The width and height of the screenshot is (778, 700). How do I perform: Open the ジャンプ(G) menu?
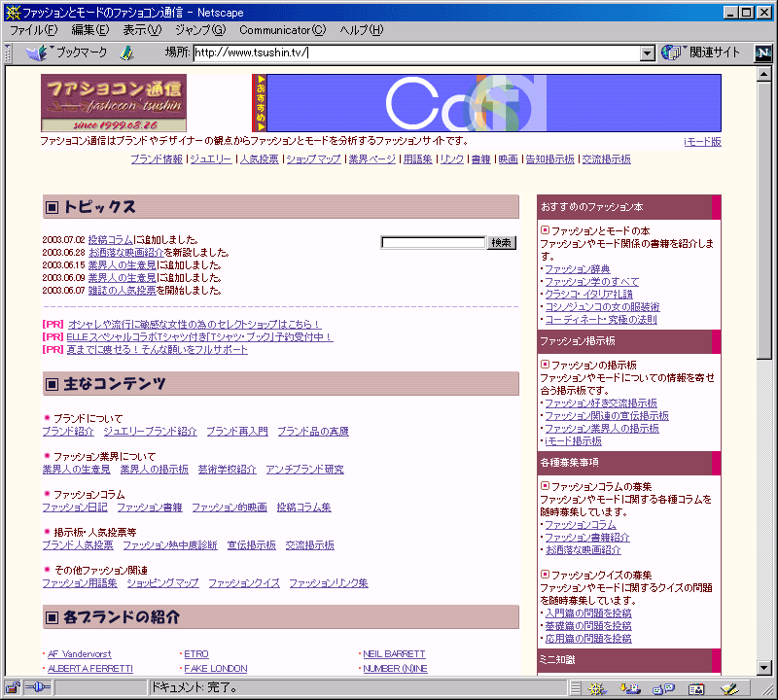point(200,30)
